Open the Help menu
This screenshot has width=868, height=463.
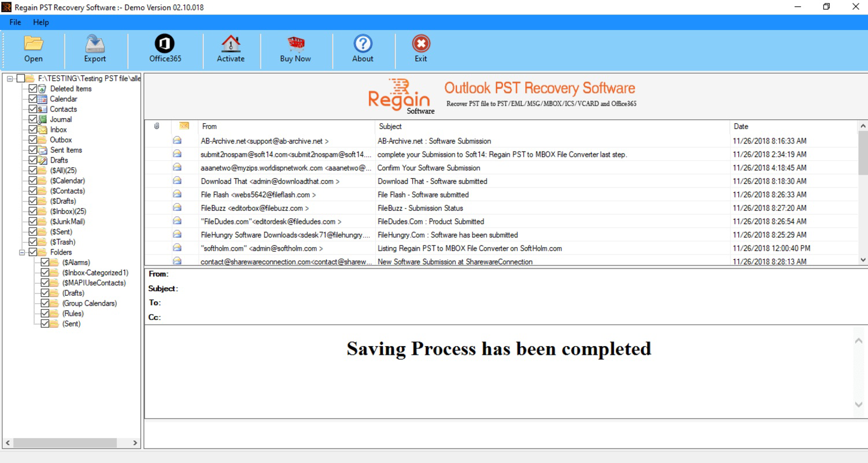click(x=40, y=22)
